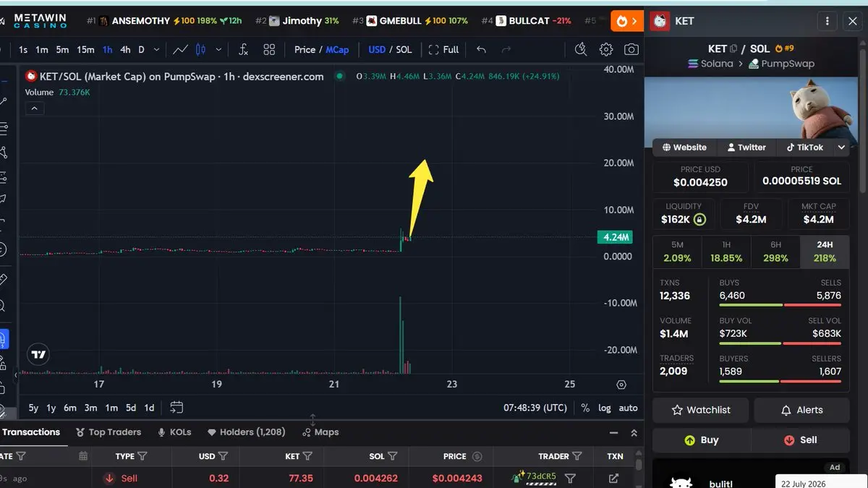
Task: Open the go-to-date calendar icon
Action: coord(176,408)
